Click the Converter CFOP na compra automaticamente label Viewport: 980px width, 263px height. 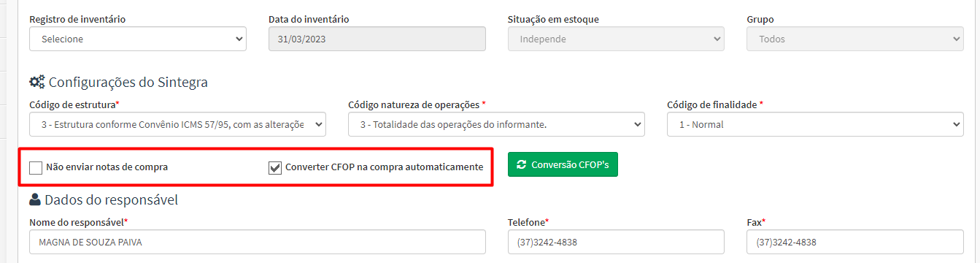[x=385, y=167]
